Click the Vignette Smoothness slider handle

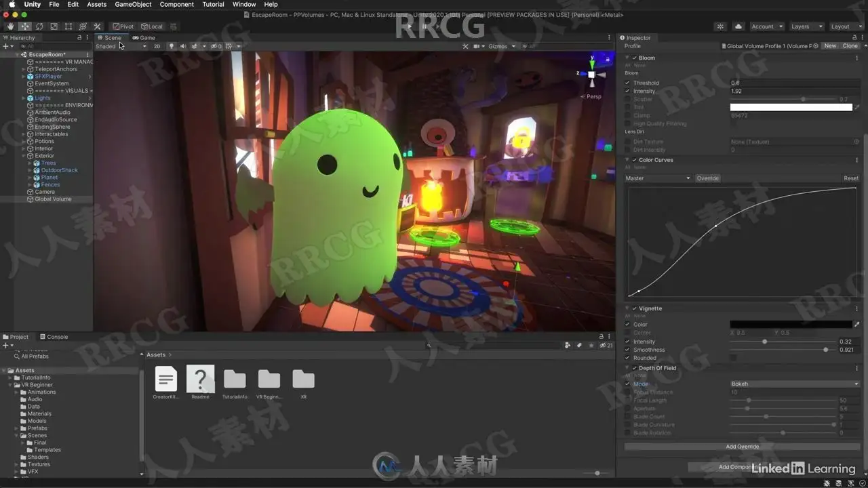click(825, 350)
